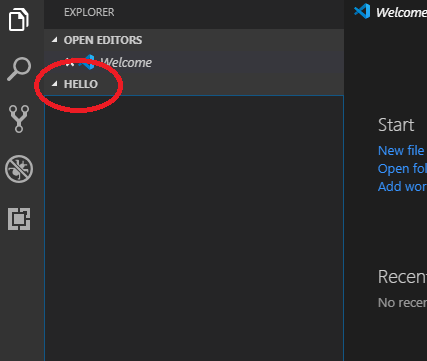
Task: Close the Welcome editor using its X
Action: (70, 62)
